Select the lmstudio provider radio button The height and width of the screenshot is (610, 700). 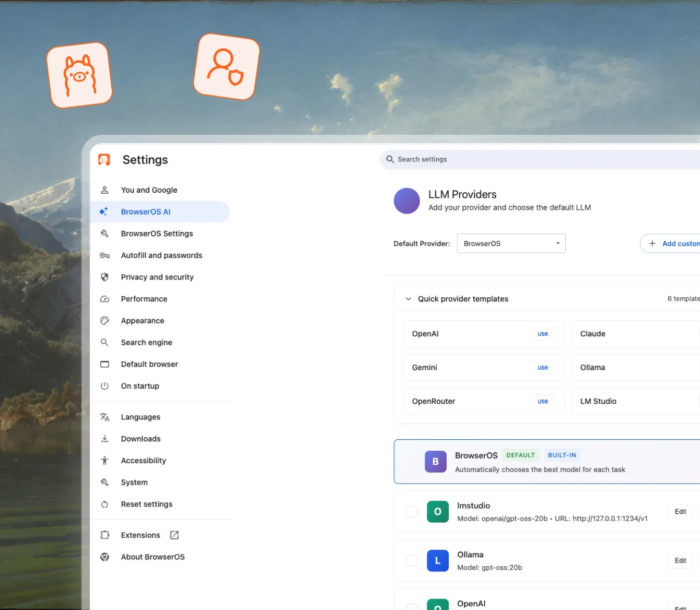point(412,512)
